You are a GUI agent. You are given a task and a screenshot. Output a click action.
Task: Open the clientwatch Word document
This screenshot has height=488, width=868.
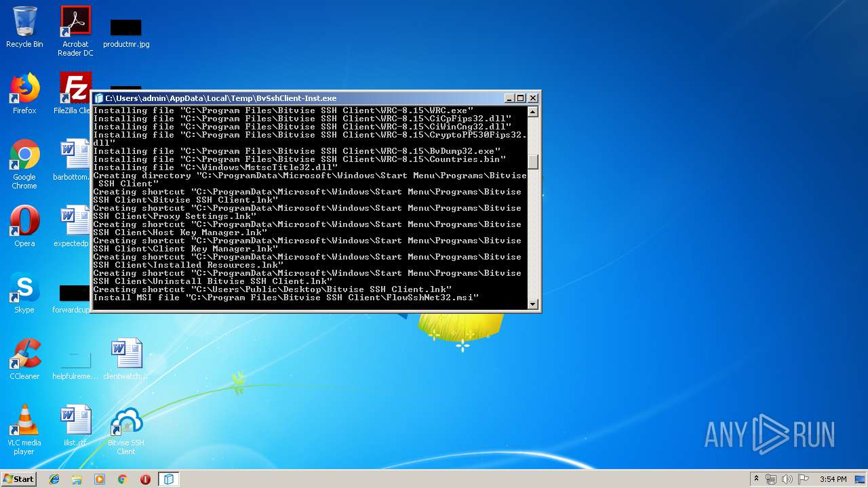126,359
